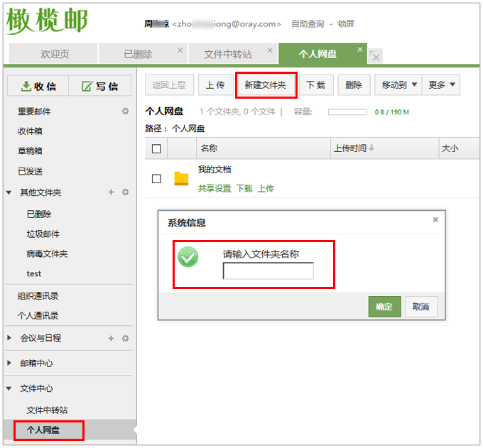Collapse the 其他文件夹 tree section

point(9,192)
